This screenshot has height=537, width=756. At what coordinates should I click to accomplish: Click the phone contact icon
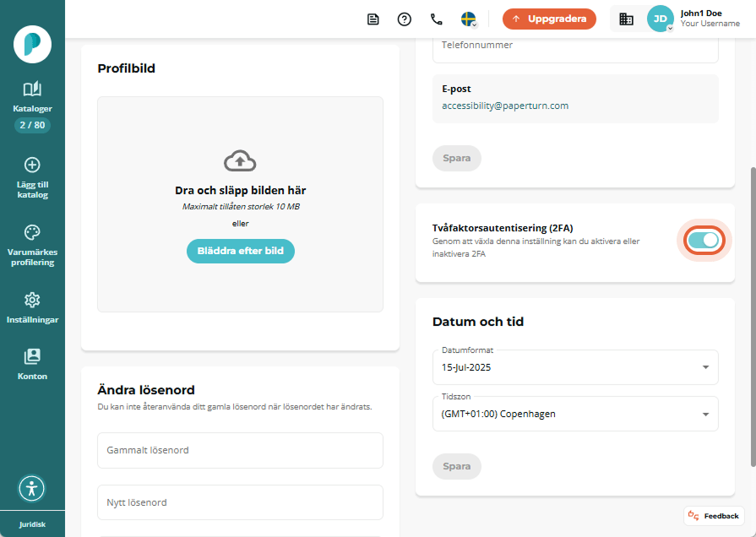coord(437,19)
